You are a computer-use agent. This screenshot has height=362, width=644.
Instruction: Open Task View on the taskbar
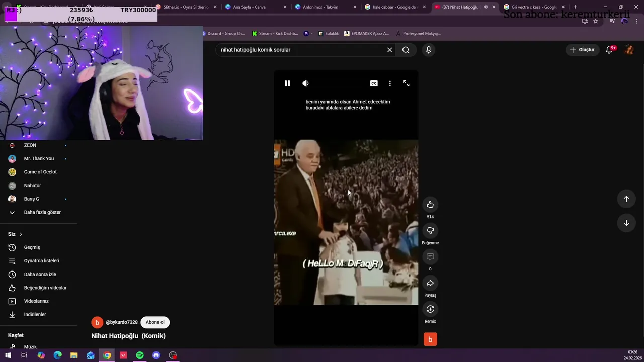(24, 355)
